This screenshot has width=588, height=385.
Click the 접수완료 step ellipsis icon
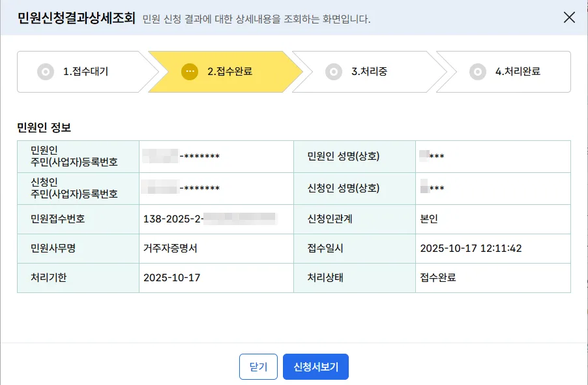pos(190,72)
